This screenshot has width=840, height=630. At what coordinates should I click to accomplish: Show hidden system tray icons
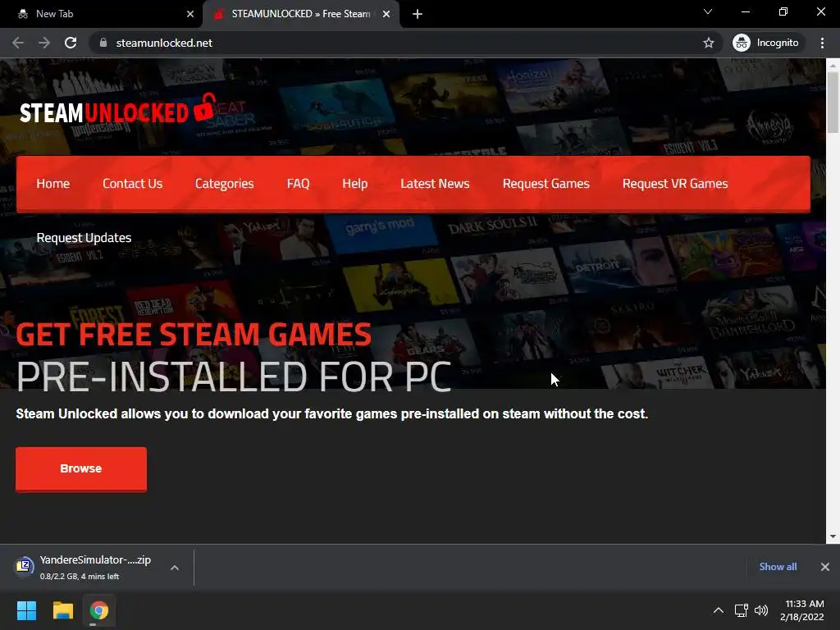(x=719, y=610)
